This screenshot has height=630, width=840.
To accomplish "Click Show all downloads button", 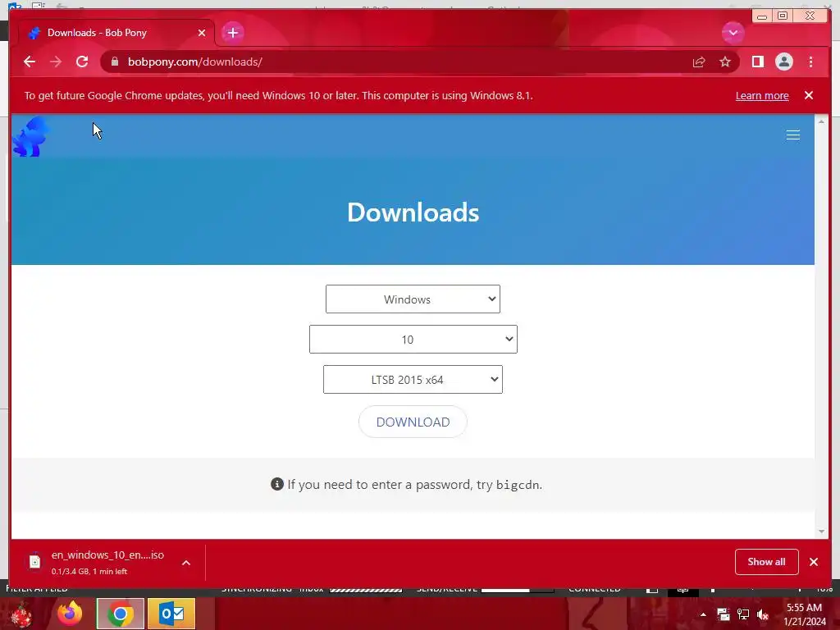I will 767,561.
